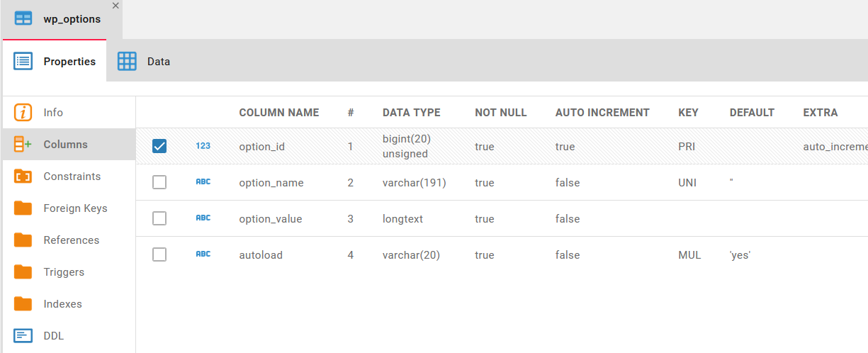Viewport: 868px width, 353px height.
Task: Open Constraints via its bracket icon
Action: click(23, 176)
